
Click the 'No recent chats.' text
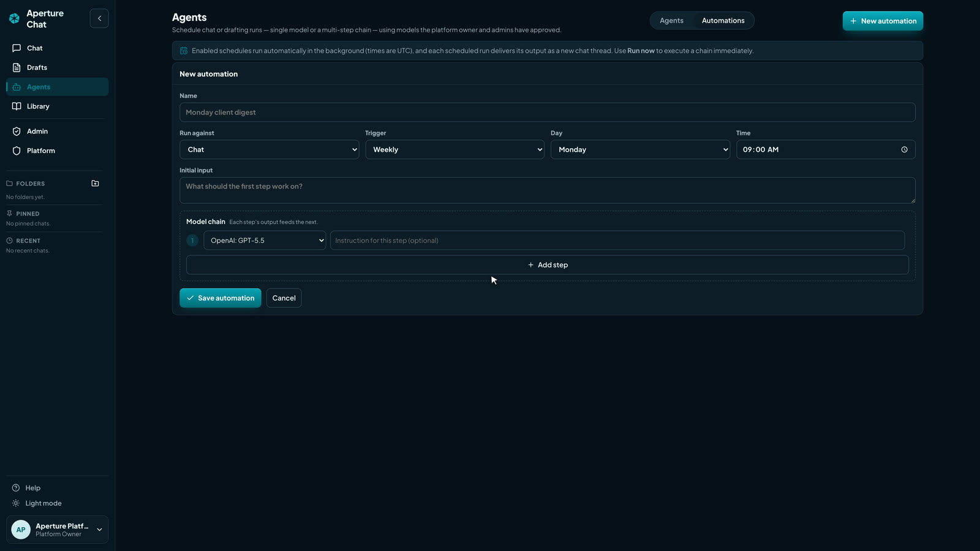[x=28, y=250]
